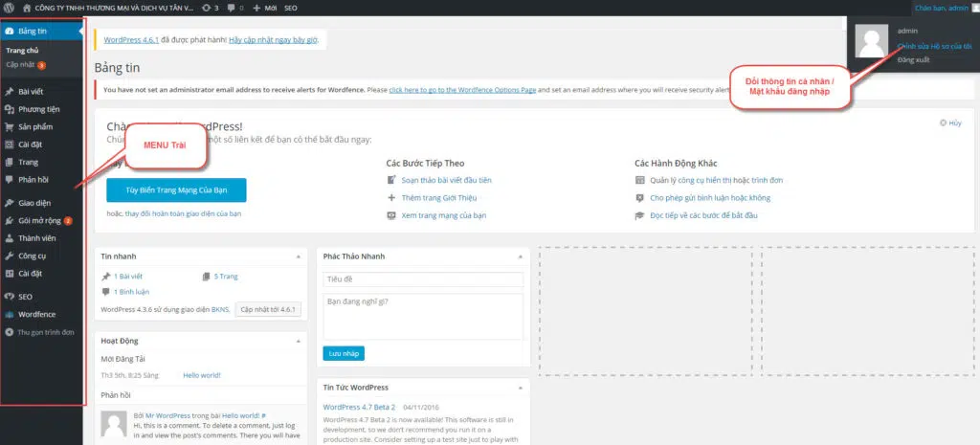The height and width of the screenshot is (445, 980).
Task: Click Xem trang mạng của bạn link
Action: tap(444, 215)
